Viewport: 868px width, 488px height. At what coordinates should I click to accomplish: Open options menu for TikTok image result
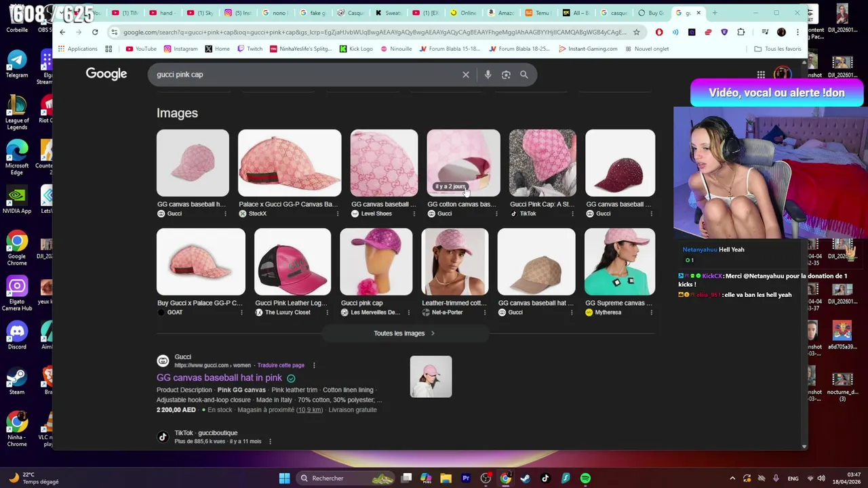click(x=572, y=213)
